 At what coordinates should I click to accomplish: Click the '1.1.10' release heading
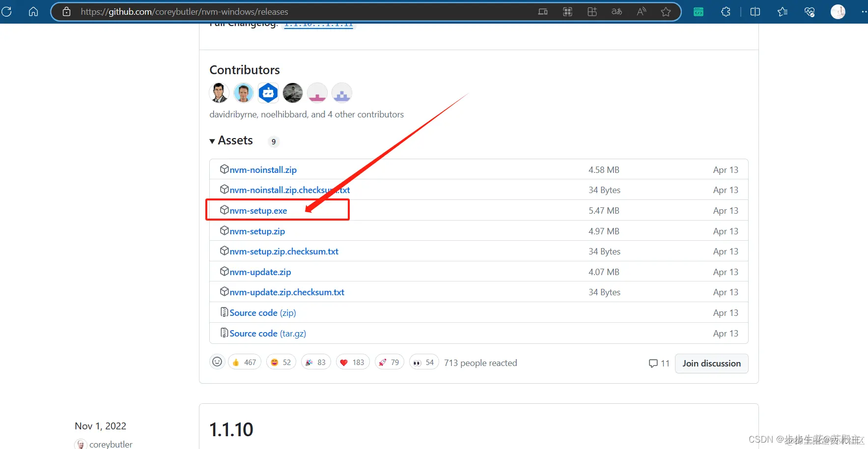click(x=231, y=429)
